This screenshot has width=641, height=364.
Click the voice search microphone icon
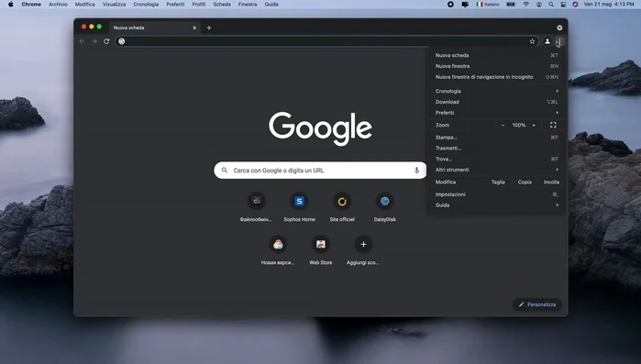416,171
